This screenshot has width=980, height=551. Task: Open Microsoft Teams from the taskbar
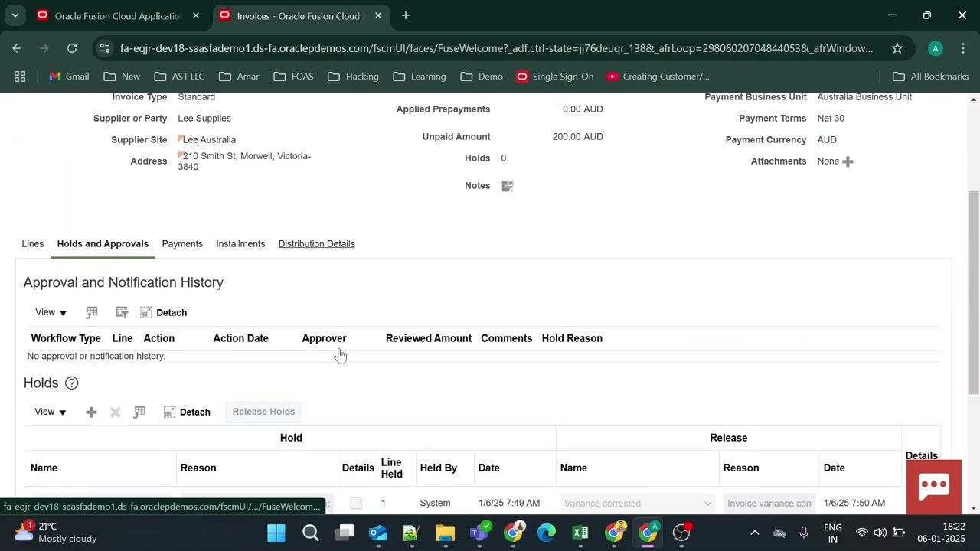point(479,533)
